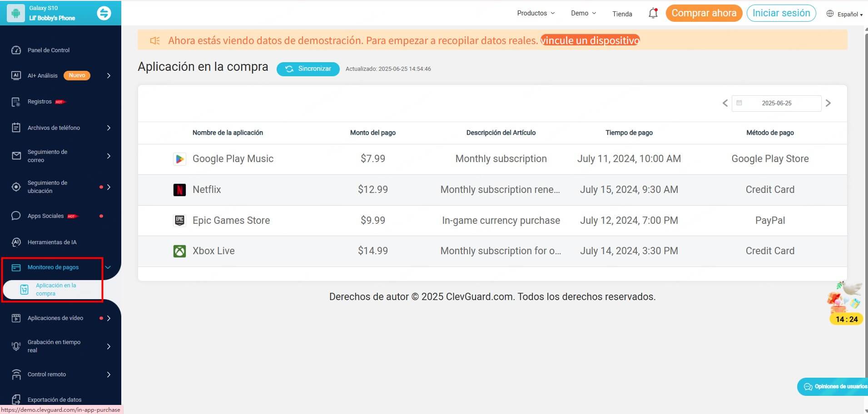Open Opiniones de usuarios feedback button
This screenshot has height=414, width=868.
pos(833,386)
